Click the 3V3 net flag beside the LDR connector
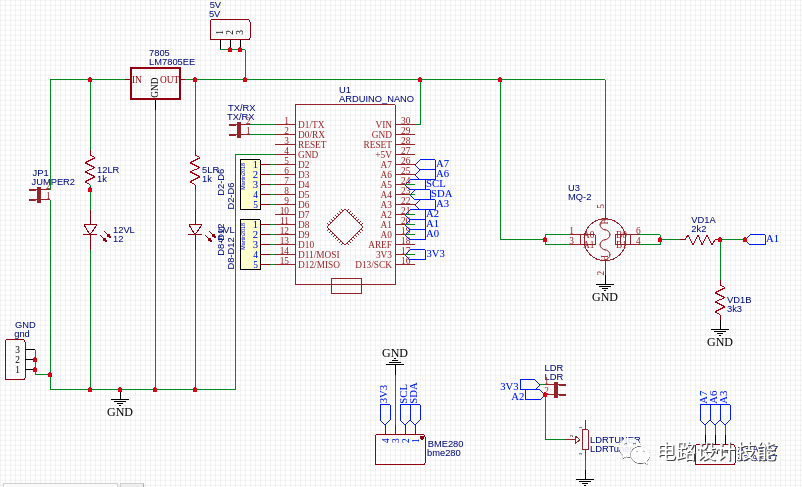 pyautogui.click(x=530, y=385)
